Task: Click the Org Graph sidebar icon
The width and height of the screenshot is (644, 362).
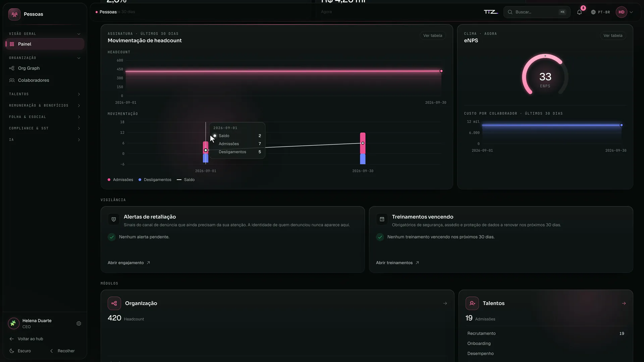Action: point(12,68)
